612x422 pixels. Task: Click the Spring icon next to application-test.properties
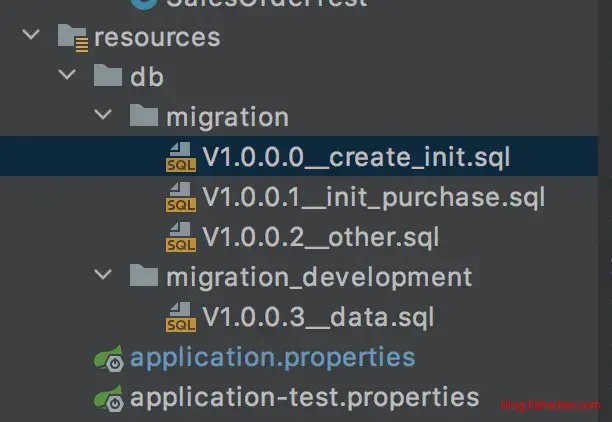108,398
